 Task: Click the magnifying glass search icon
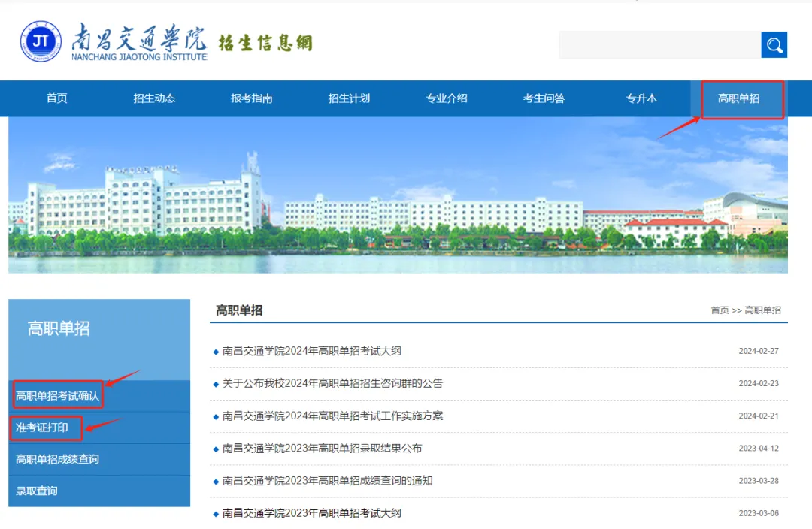point(774,44)
